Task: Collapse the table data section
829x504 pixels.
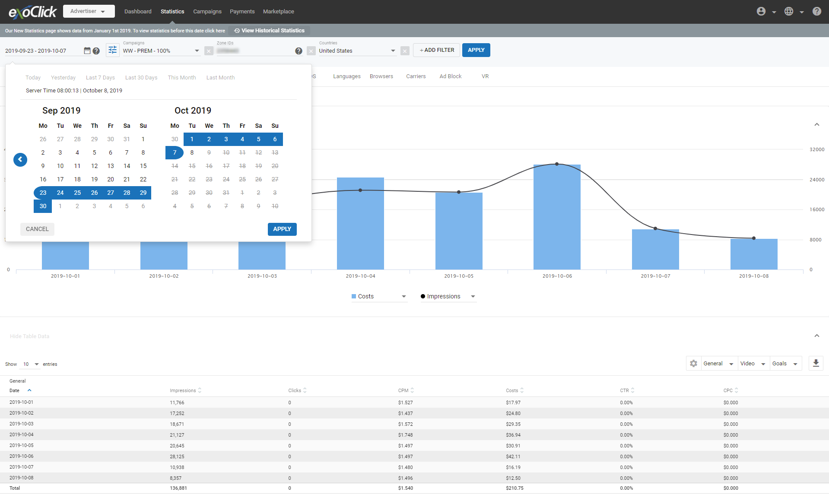Action: click(816, 336)
